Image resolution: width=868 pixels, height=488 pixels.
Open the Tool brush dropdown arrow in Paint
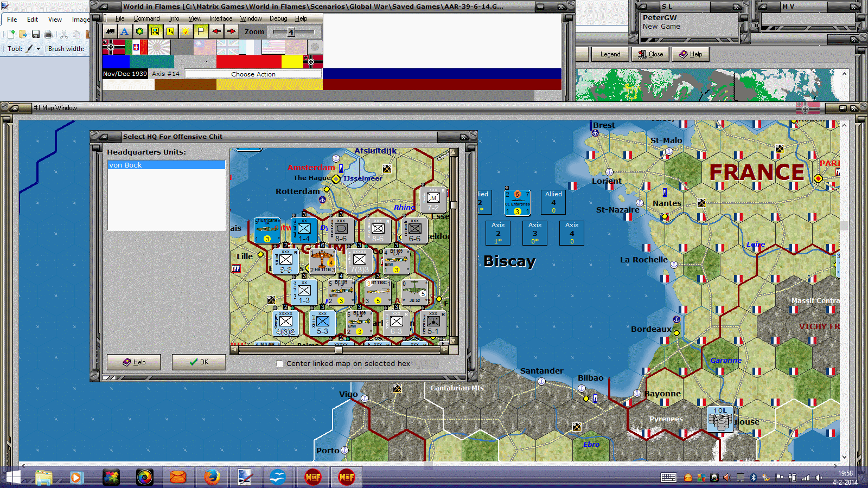38,49
